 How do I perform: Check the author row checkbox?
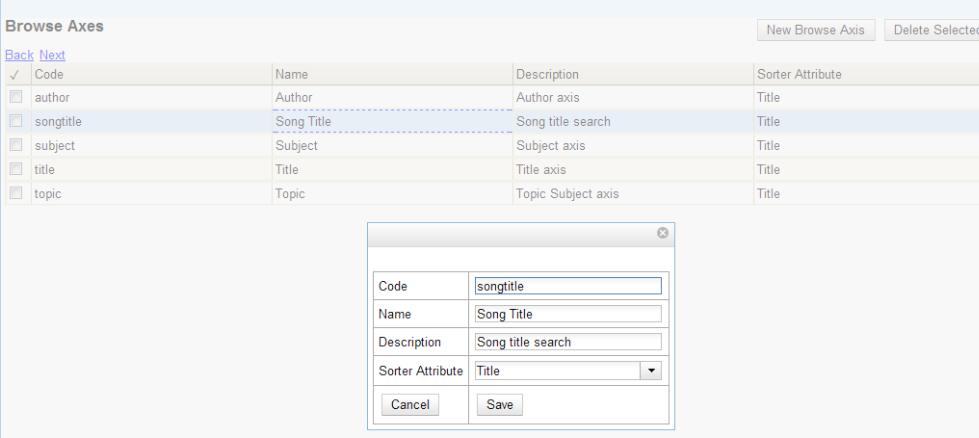coord(16,98)
